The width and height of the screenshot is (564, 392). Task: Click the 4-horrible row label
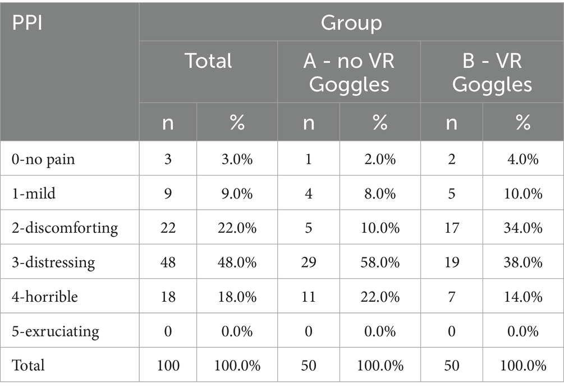pos(45,296)
